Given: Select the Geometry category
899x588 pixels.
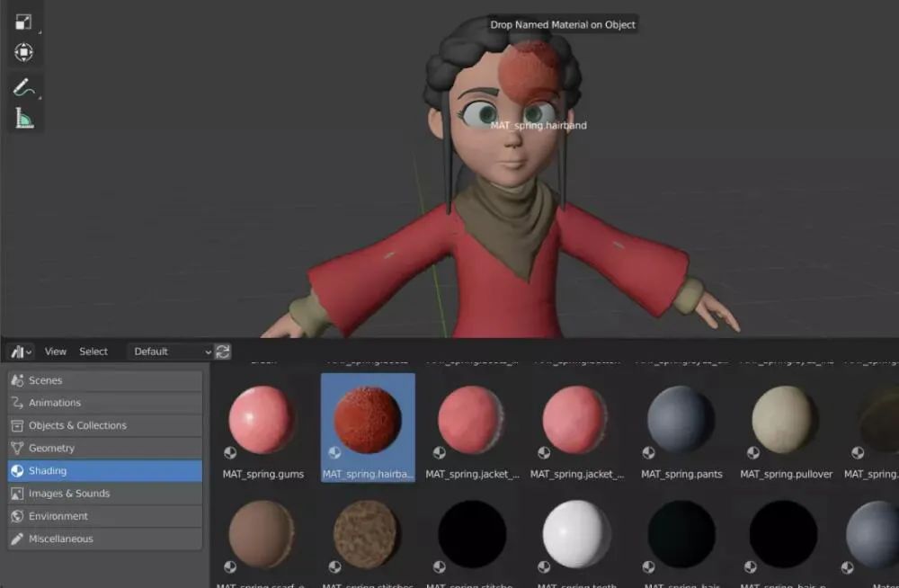Looking at the screenshot, I should [x=104, y=448].
